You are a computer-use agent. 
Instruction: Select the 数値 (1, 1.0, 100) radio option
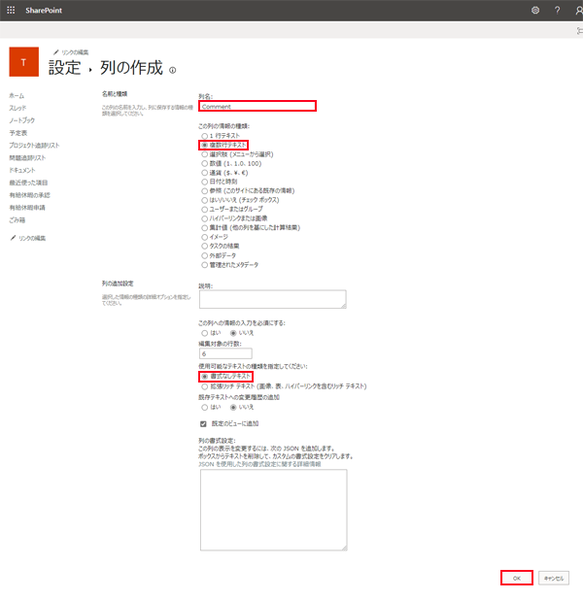click(205, 163)
